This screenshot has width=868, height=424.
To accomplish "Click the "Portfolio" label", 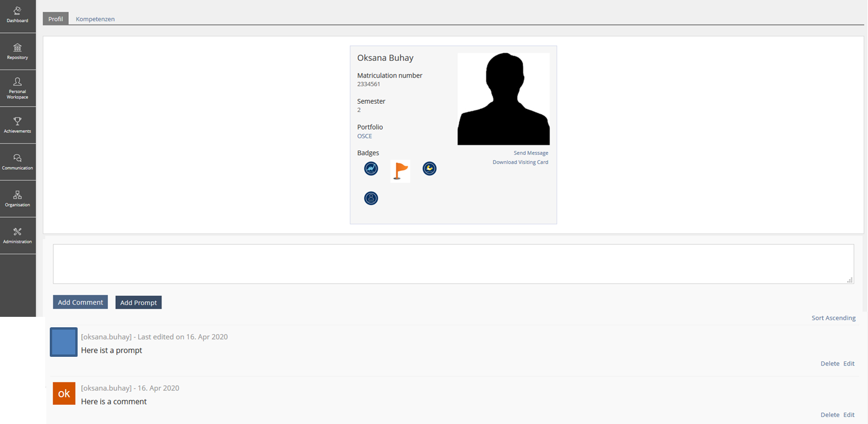I will point(370,127).
